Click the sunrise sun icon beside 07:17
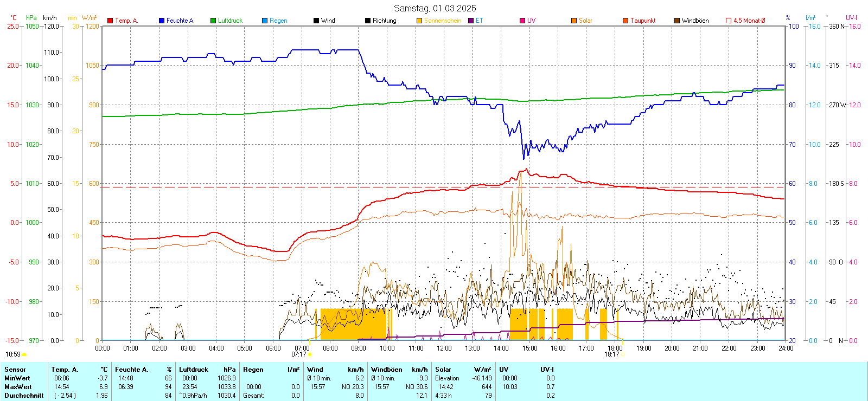Viewport: 868px width, 401px height. pos(310,354)
